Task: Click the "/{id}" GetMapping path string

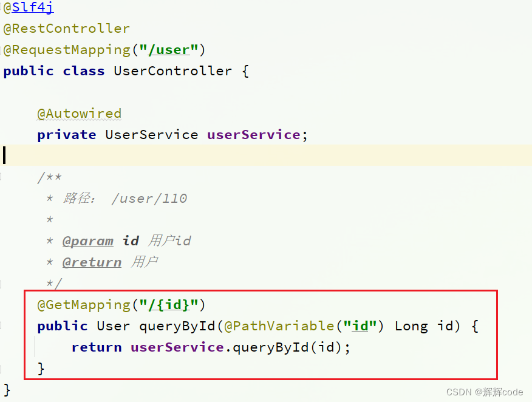Action: pyautogui.click(x=169, y=305)
